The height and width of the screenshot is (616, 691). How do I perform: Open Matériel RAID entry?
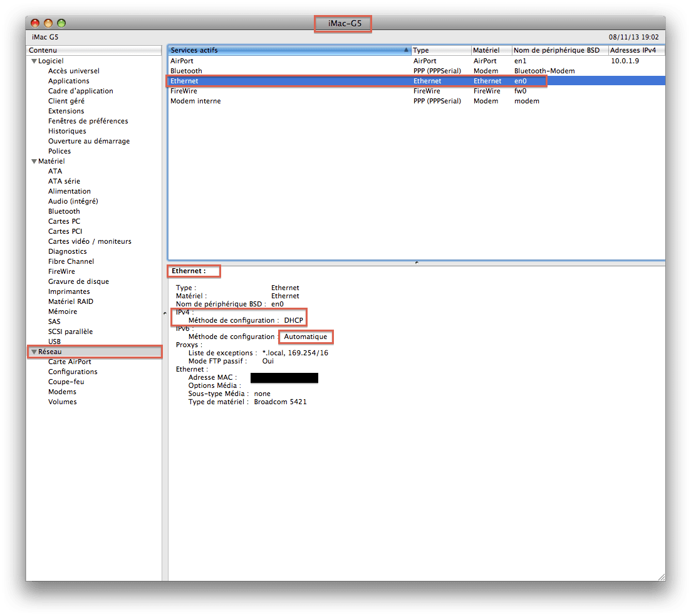tap(71, 301)
